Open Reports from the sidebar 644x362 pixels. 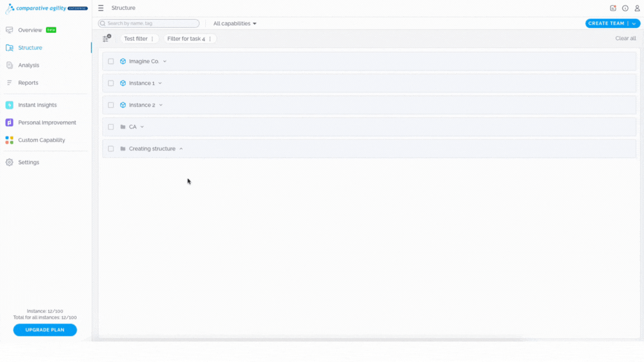(28, 83)
